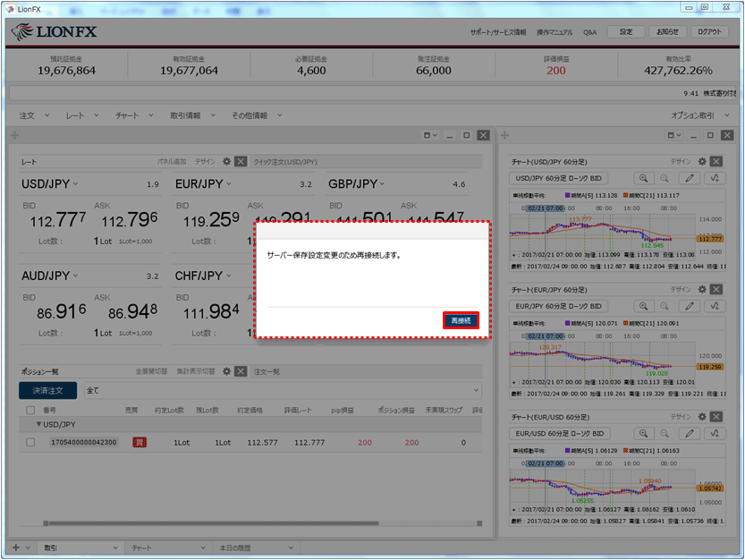Click EUR/USD 60分足 ローソク BID button
This screenshot has height=560, width=745.
tap(559, 434)
